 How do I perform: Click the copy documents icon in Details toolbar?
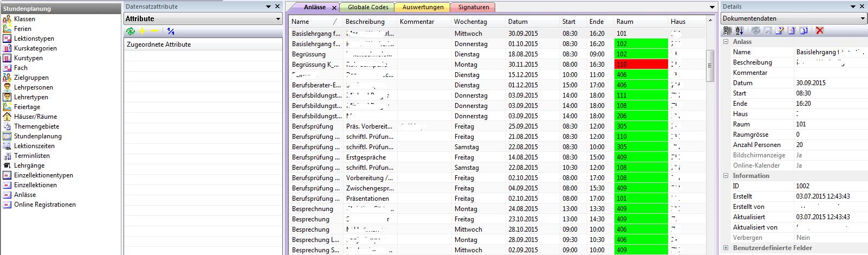pos(804,31)
